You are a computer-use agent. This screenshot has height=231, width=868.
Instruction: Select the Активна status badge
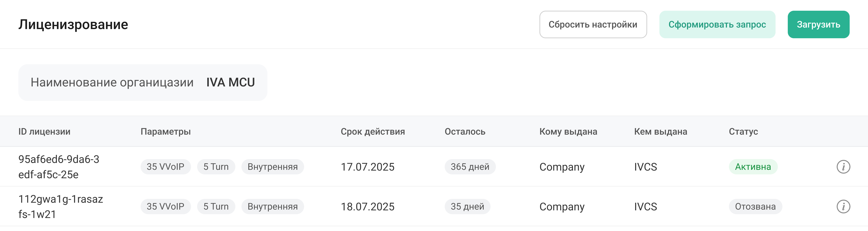753,167
